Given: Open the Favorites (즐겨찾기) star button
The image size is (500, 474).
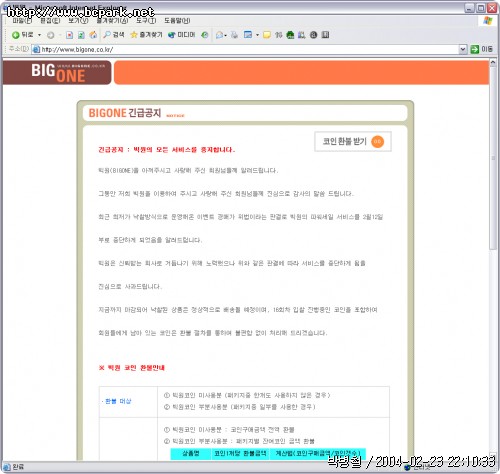Looking at the screenshot, I should tap(146, 35).
